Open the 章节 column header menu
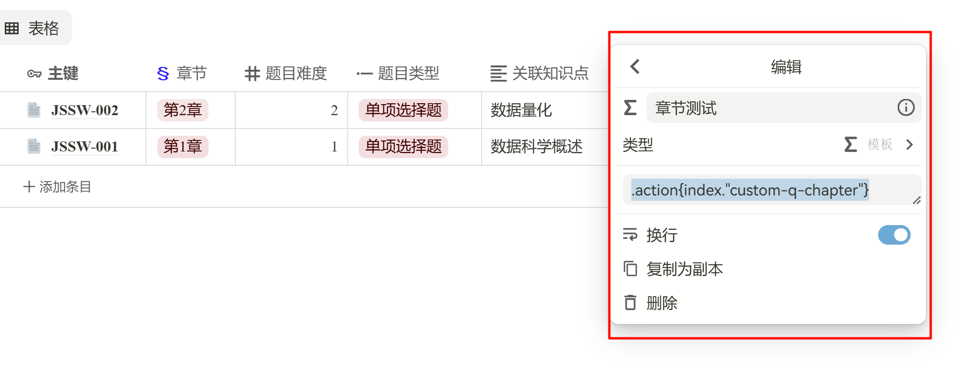This screenshot has height=388, width=980. point(182,74)
